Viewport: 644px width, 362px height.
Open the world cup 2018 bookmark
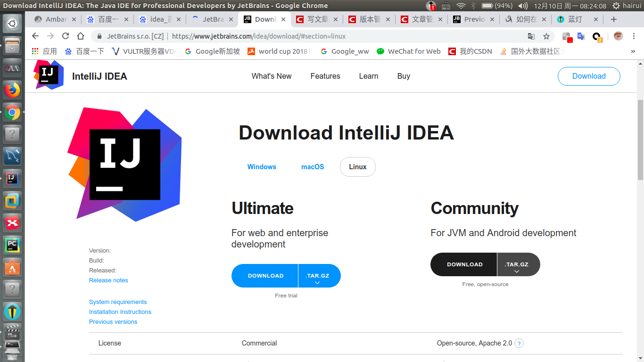coord(279,51)
